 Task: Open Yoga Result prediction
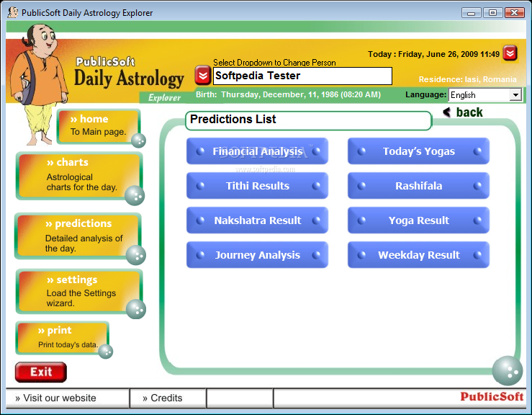point(418,220)
